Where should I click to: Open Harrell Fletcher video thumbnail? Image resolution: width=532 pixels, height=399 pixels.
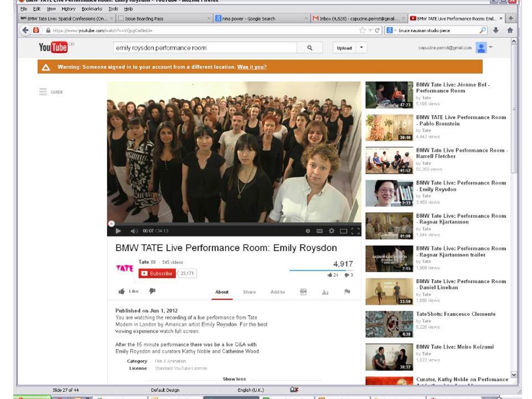pyautogui.click(x=389, y=161)
